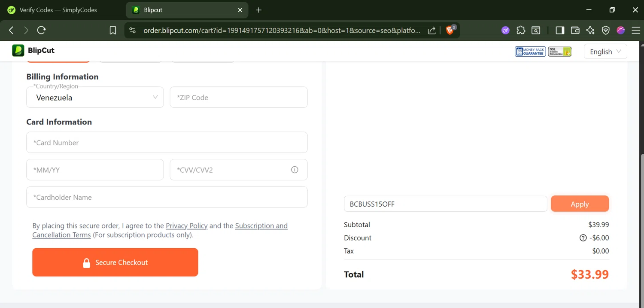The image size is (644, 308).
Task: Apply the coupon code
Action: tap(580, 204)
